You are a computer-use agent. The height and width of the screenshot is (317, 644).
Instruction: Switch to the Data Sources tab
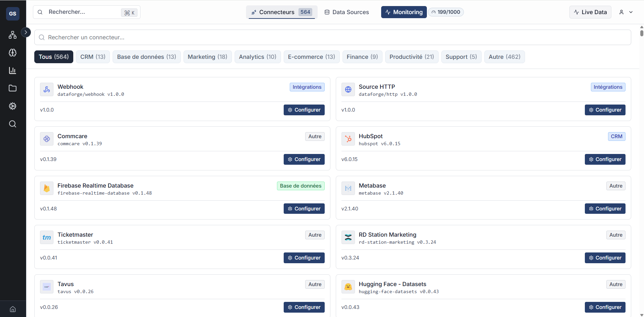pyautogui.click(x=347, y=12)
